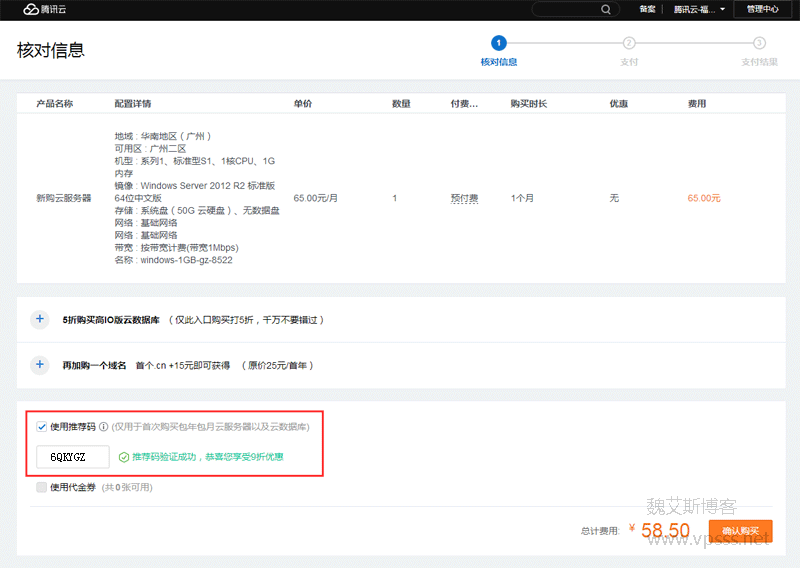This screenshot has height=568, width=800.
Task: Uncheck the 使用推荐码 checkbox
Action: coord(41,427)
